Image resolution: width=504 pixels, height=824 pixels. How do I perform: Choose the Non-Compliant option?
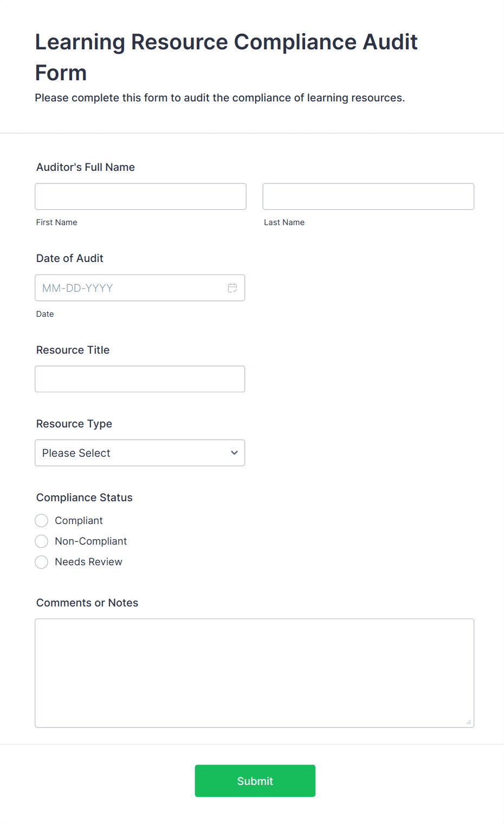click(x=42, y=541)
